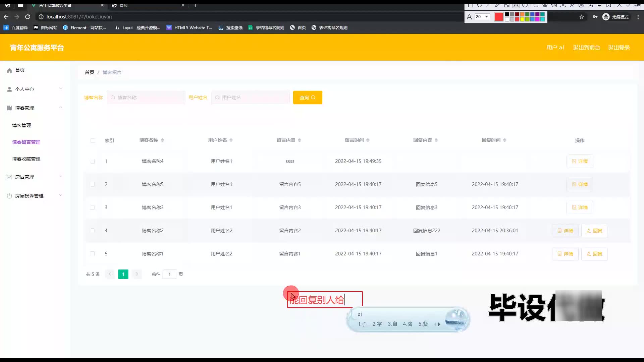Viewport: 644px width, 362px height.
Task: Pick the large red current color swatch
Action: click(499, 17)
